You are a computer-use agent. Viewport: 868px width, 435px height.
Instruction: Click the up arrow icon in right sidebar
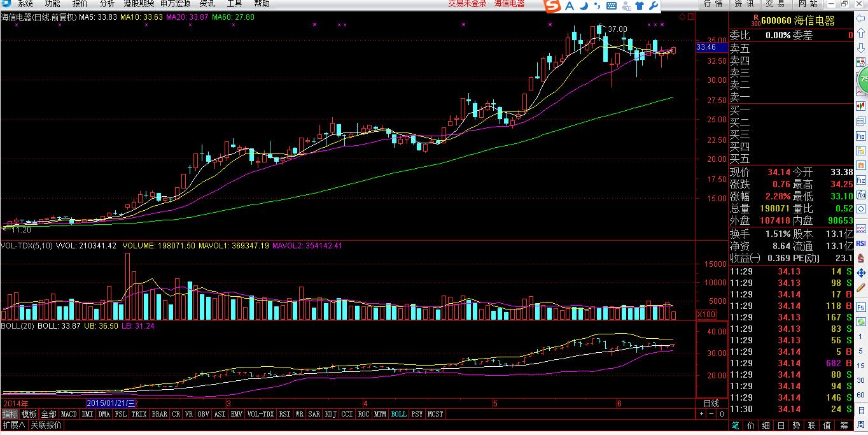860,34
